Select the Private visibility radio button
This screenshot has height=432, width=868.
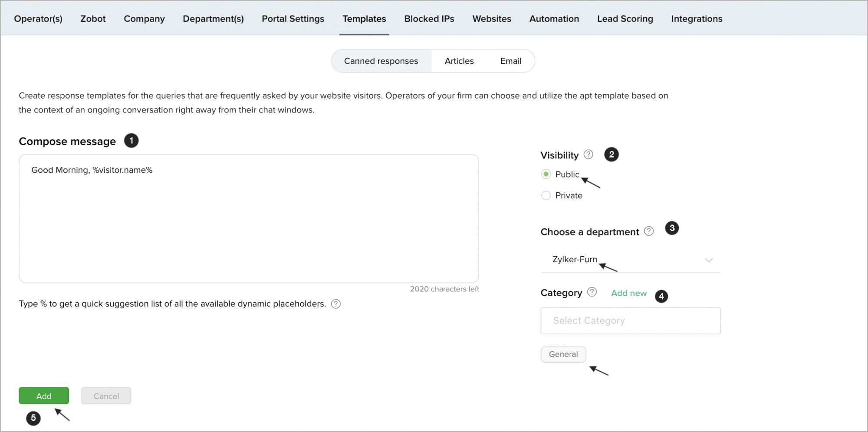click(546, 196)
